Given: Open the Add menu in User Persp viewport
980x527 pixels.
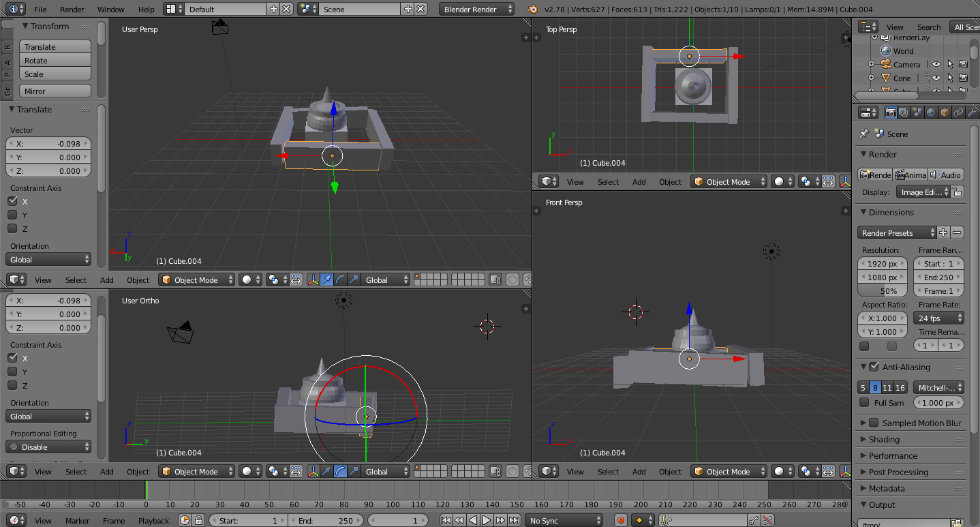Looking at the screenshot, I should click(107, 280).
